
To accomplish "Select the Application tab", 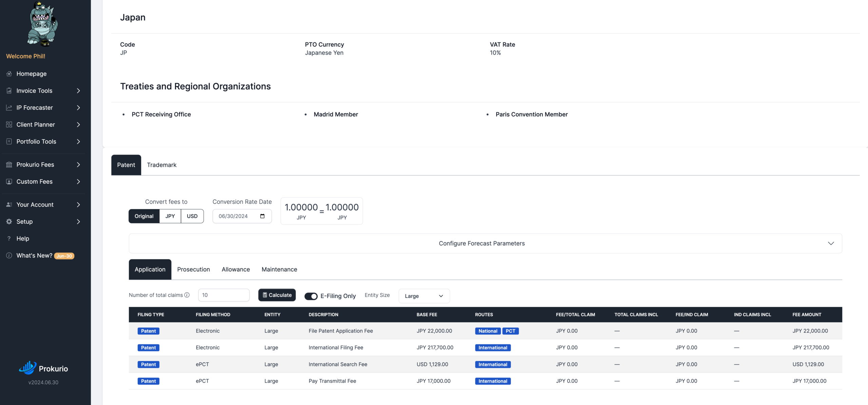I will (x=150, y=269).
